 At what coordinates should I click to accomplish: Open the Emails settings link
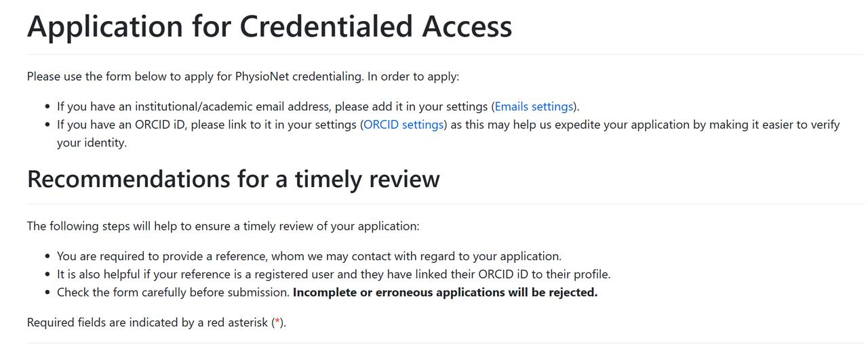[x=534, y=106]
